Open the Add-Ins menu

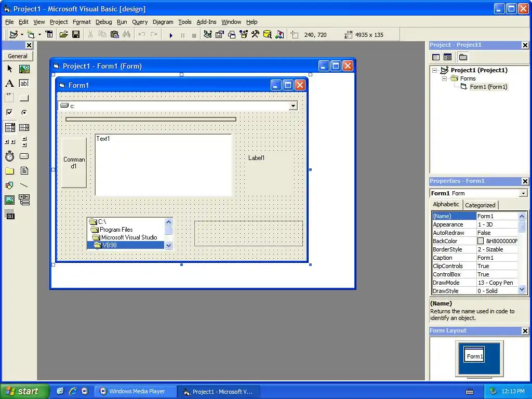click(206, 22)
